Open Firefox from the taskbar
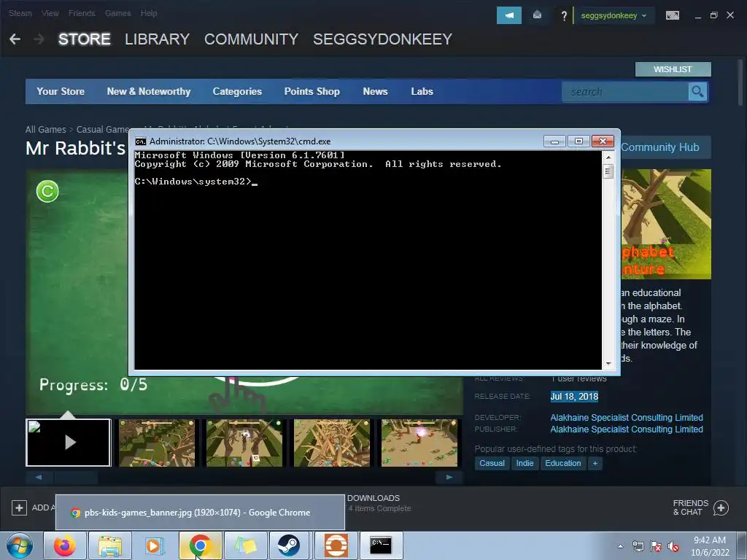Image resolution: width=747 pixels, height=560 pixels. (x=64, y=545)
